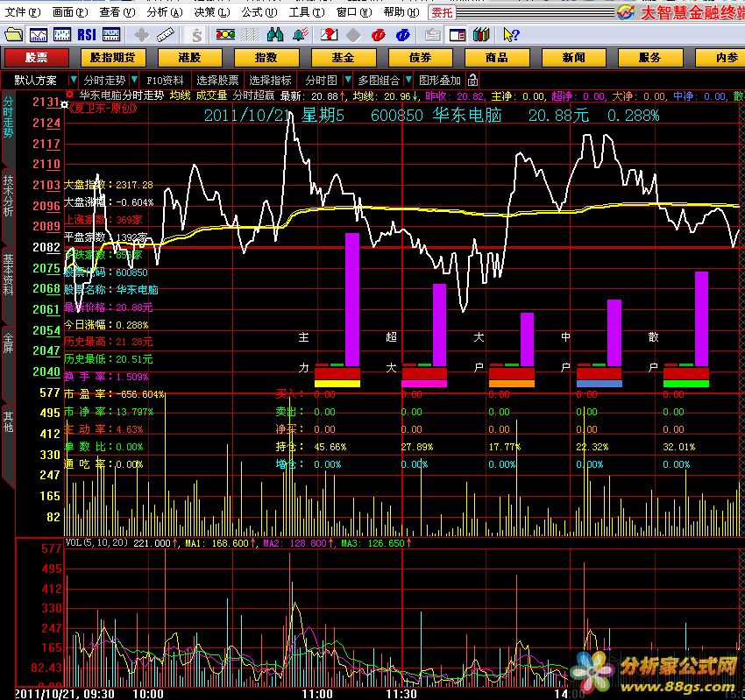
Task: Select the 指数 category button
Action: click(x=266, y=58)
